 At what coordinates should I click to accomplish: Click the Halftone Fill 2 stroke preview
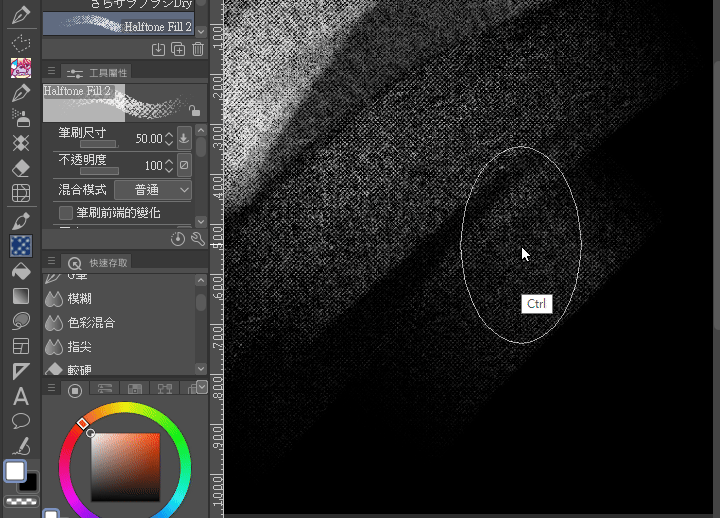click(x=124, y=103)
